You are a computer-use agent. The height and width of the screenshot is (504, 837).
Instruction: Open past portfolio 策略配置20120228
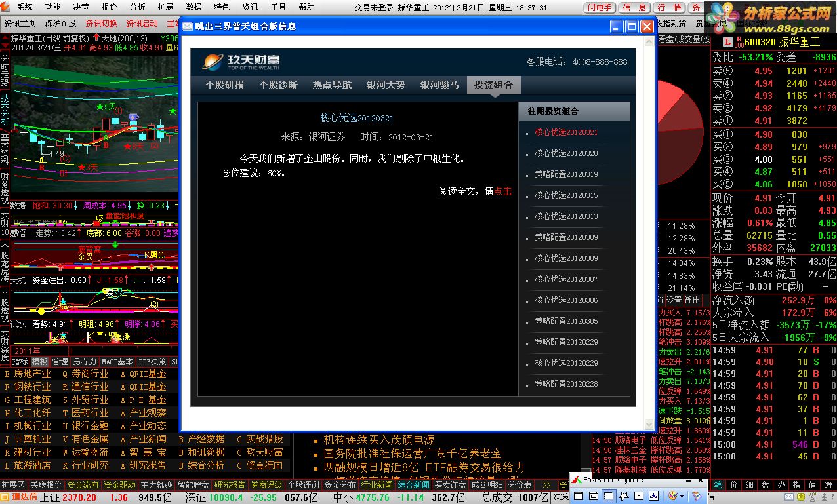click(566, 384)
